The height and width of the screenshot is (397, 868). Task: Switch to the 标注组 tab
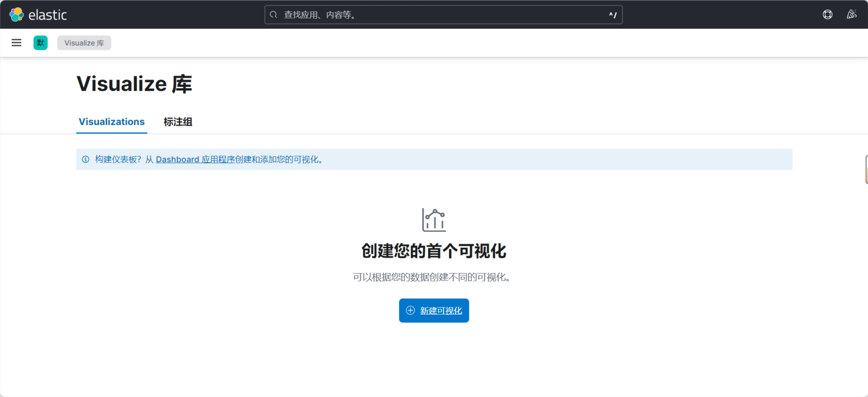(178, 122)
